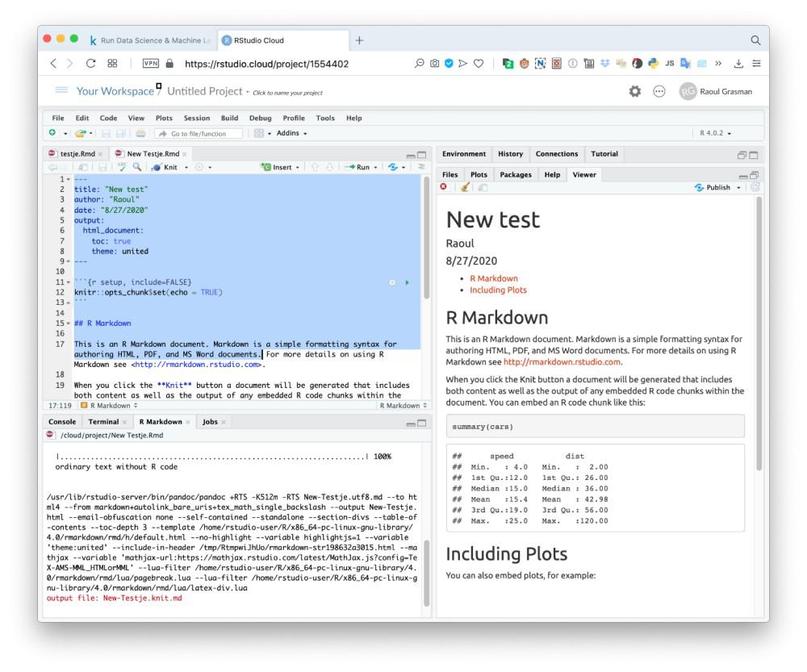Open the Run dropdown arrow
The image size is (807, 672).
376,167
